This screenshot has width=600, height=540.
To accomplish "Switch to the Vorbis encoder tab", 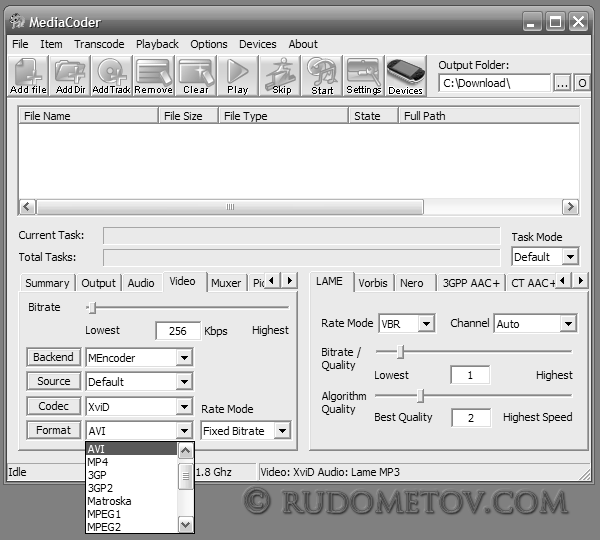I will [373, 283].
